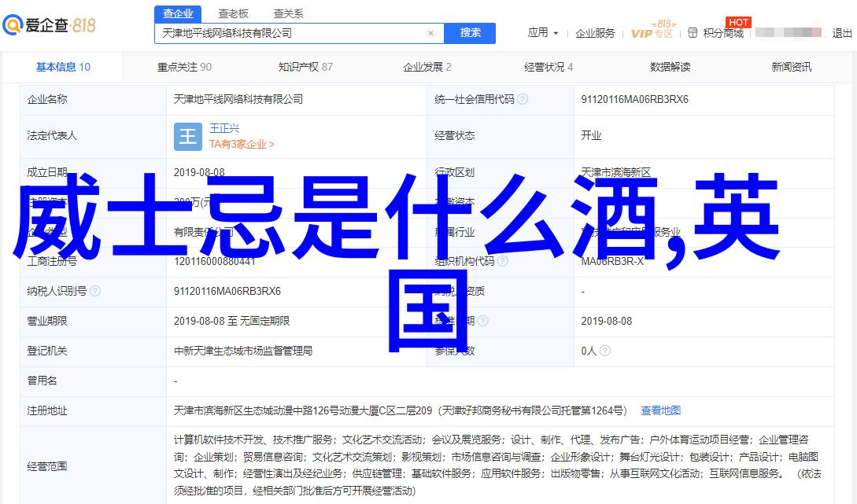Click 退出 to log out
857x504 pixels.
(842, 33)
